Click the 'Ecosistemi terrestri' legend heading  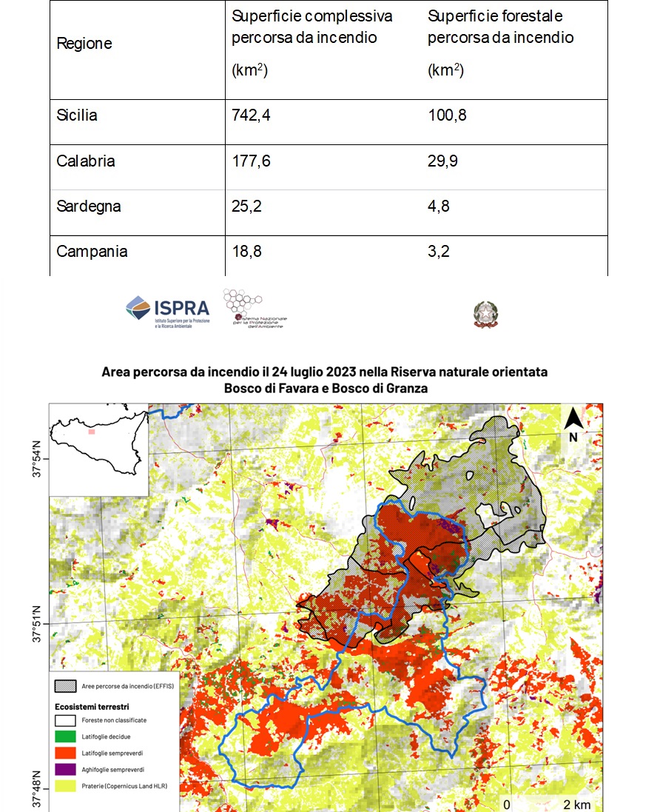click(x=92, y=707)
